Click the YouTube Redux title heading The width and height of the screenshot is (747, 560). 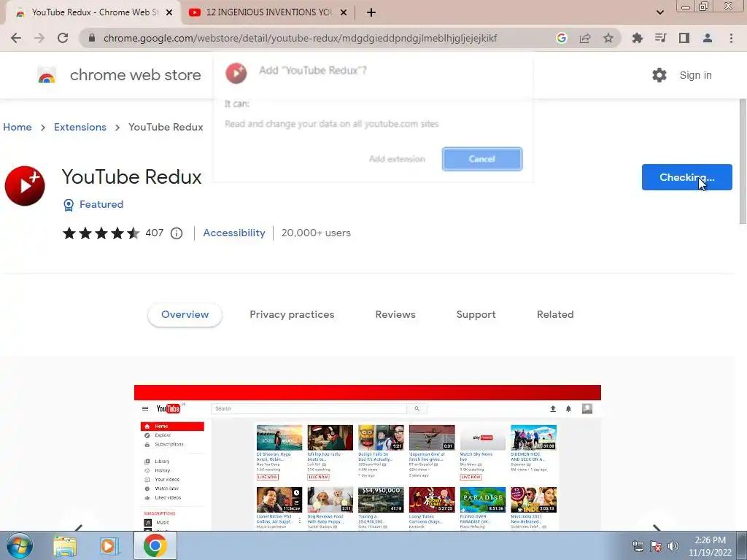click(x=131, y=177)
